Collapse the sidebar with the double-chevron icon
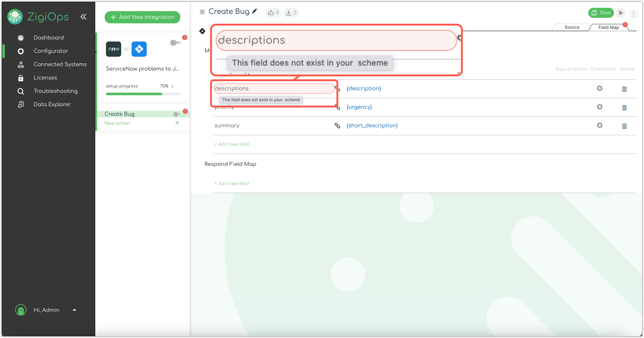 (x=84, y=17)
